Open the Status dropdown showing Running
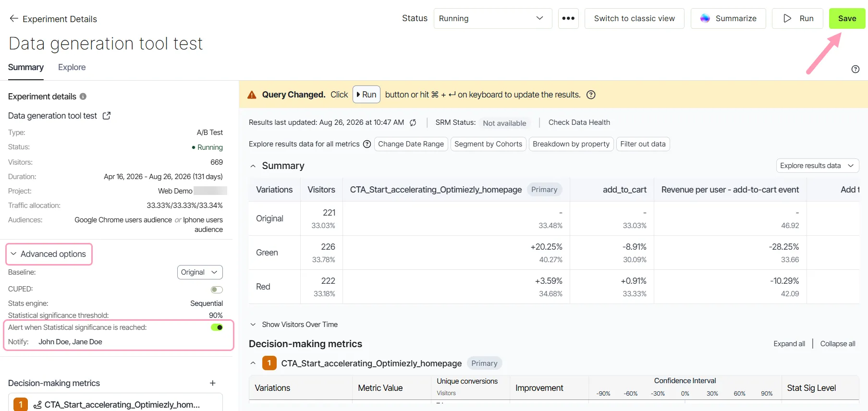 (x=493, y=18)
